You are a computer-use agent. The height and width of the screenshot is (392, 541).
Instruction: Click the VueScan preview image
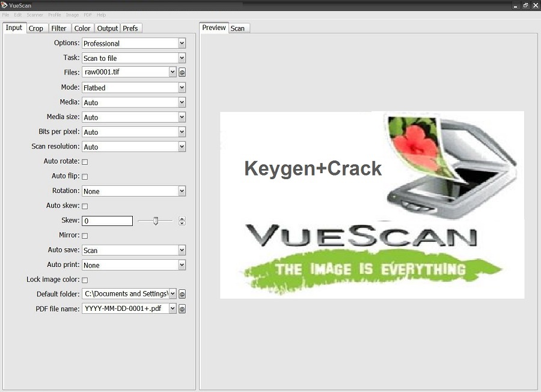click(372, 205)
